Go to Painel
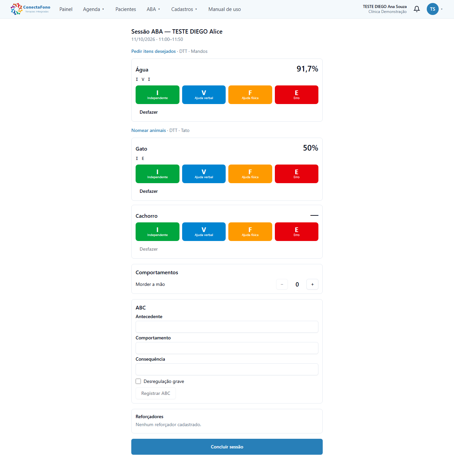This screenshot has height=476, width=454. click(x=66, y=9)
